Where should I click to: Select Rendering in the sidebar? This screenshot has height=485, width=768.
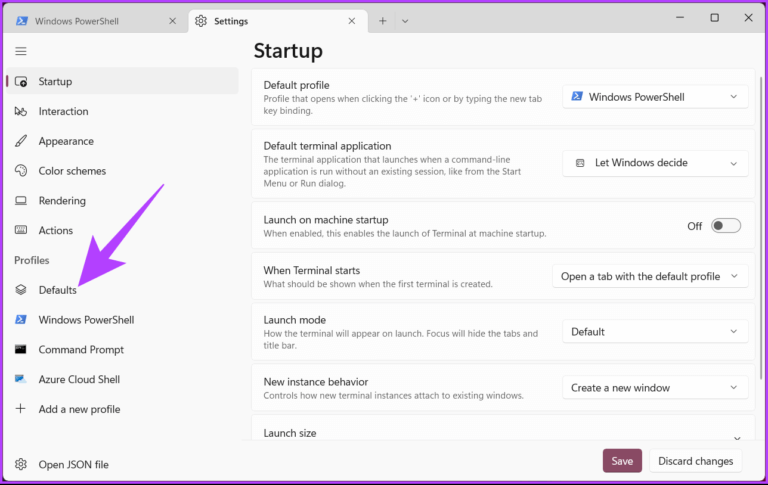tap(122, 201)
